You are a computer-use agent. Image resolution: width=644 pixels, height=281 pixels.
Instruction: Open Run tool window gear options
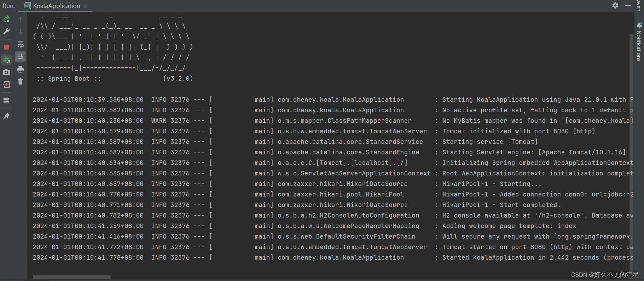tap(615, 5)
